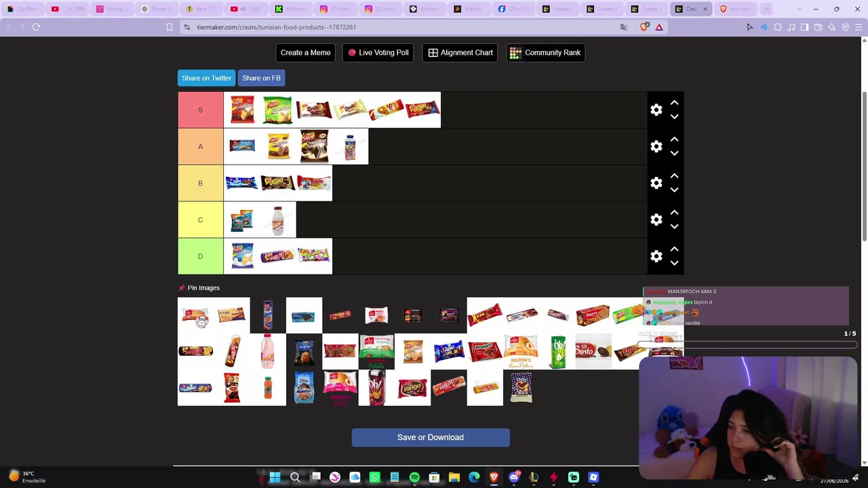Open Brave Shields lion icon

click(x=644, y=27)
